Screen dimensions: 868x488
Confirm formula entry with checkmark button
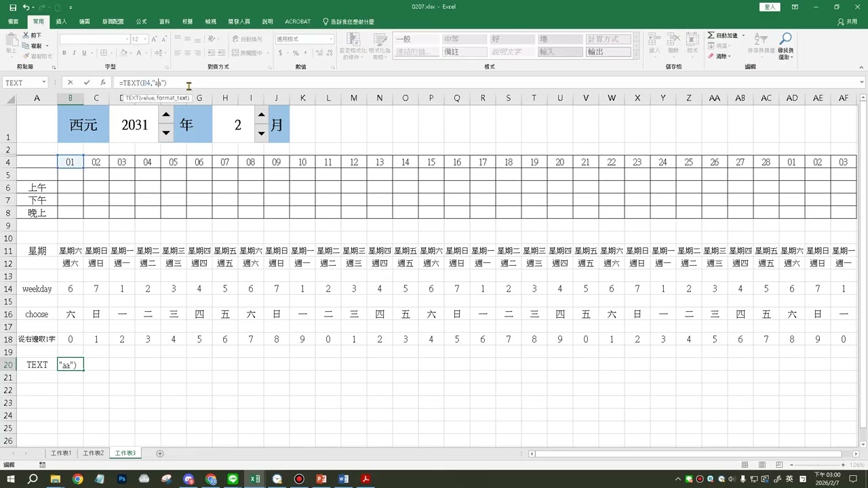[x=87, y=83]
